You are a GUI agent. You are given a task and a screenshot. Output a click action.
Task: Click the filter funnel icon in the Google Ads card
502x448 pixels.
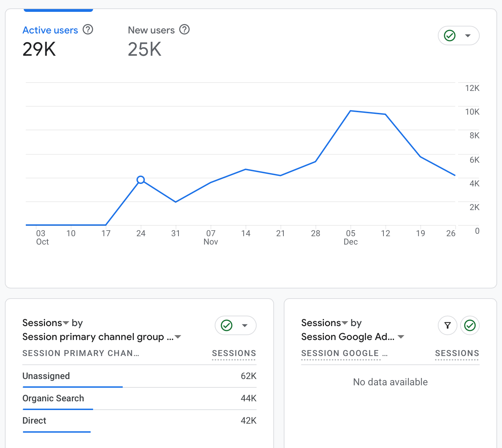pos(448,325)
